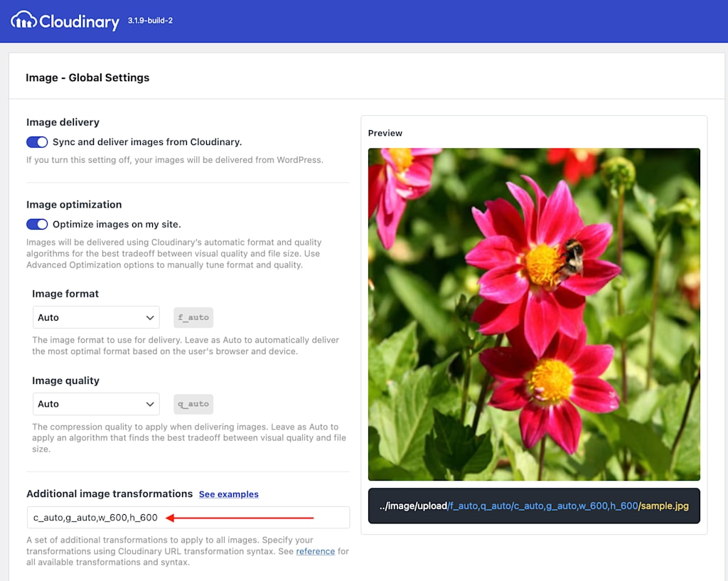Image resolution: width=728 pixels, height=581 pixels.
Task: Toggle Sync and deliver images from Cloudinary
Action: pos(37,142)
